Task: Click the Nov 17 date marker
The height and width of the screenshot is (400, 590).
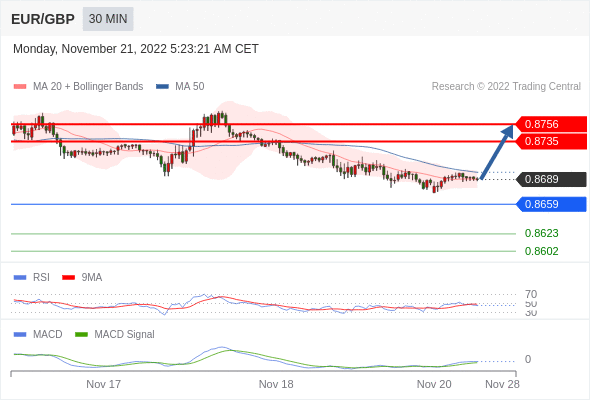Action: pos(103,384)
